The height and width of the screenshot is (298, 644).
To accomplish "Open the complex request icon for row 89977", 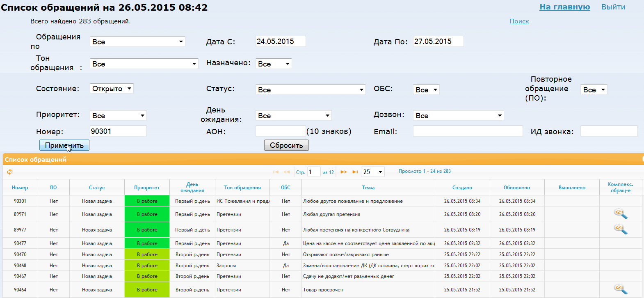I will tap(620, 229).
